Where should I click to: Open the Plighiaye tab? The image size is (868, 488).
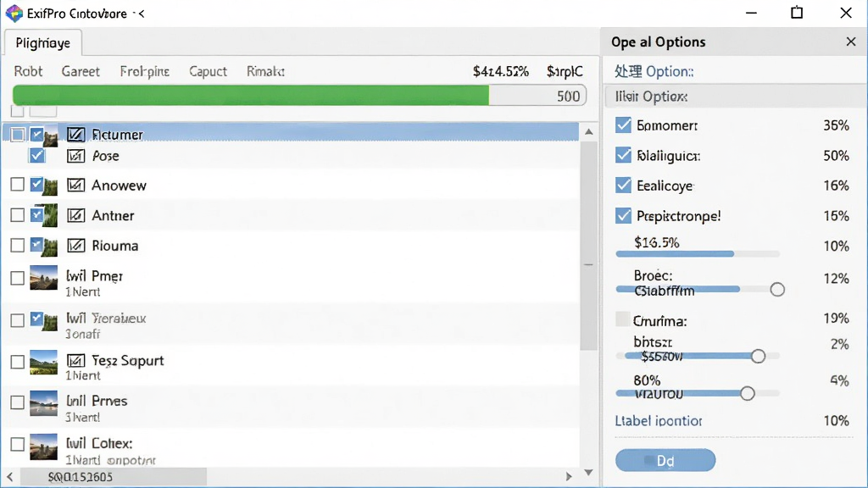point(42,42)
